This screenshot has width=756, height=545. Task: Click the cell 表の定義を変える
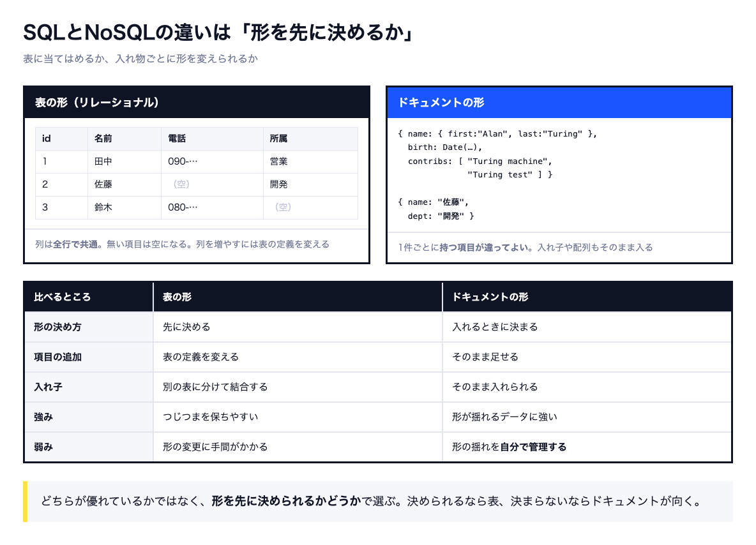pos(298,357)
